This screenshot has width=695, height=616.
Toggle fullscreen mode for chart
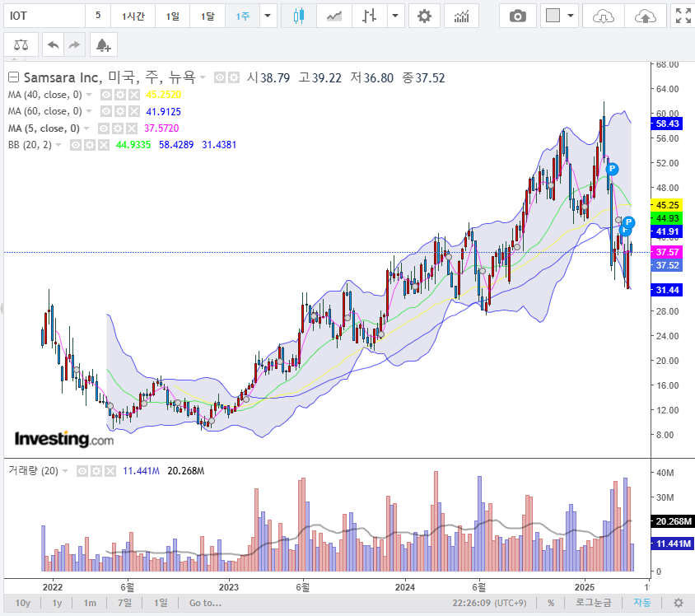(683, 16)
